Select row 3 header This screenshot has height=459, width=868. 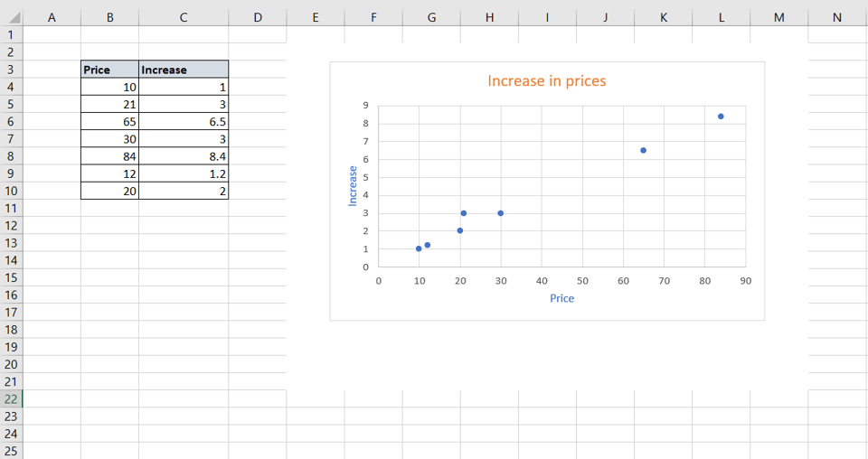(x=11, y=70)
